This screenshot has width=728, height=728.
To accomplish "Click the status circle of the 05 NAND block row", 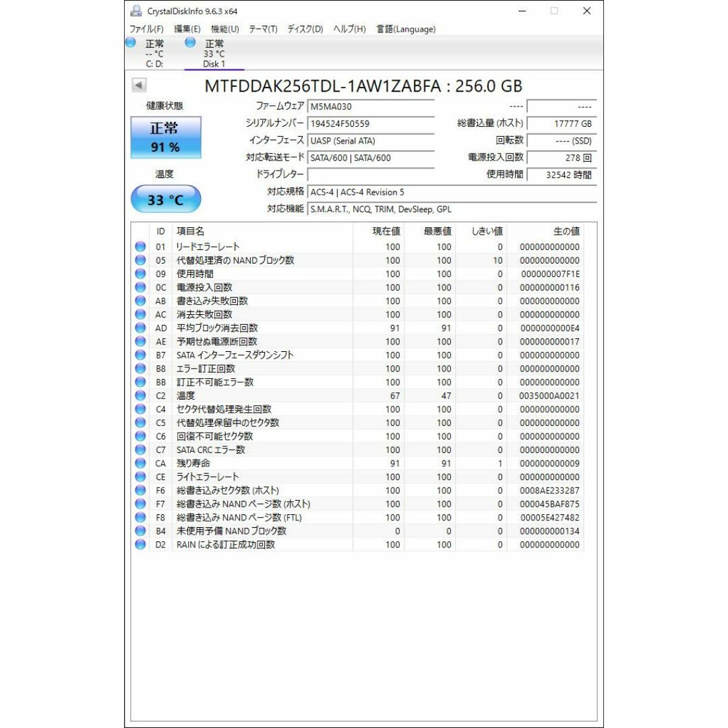I will click(140, 260).
